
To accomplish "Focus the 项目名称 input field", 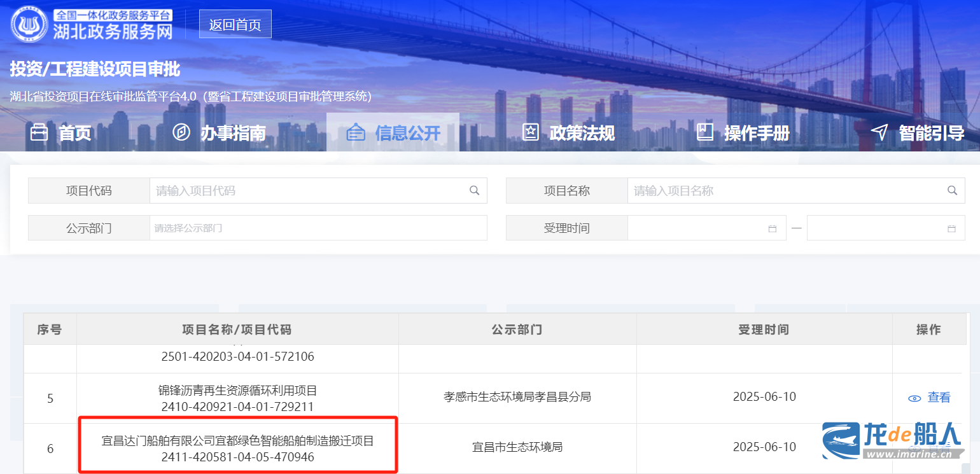I will click(x=786, y=190).
